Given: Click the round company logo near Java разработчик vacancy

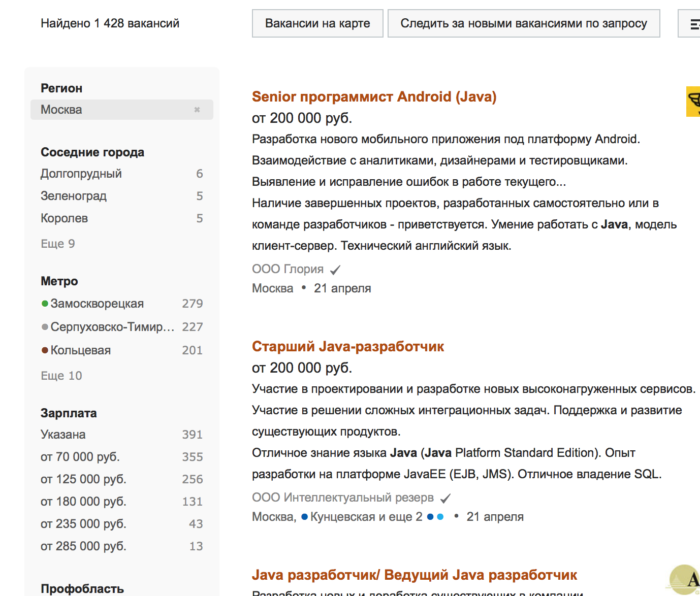Looking at the screenshot, I should point(685,580).
